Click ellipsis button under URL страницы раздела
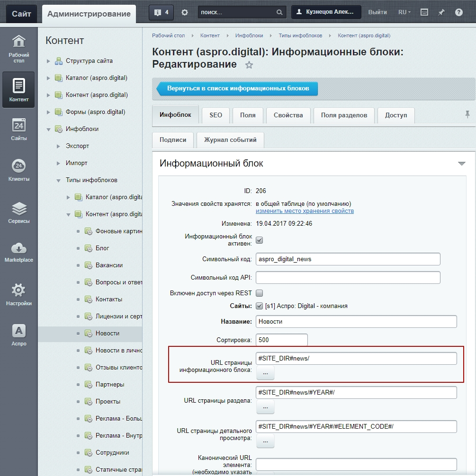Image resolution: width=476 pixels, height=476 pixels. [x=265, y=407]
